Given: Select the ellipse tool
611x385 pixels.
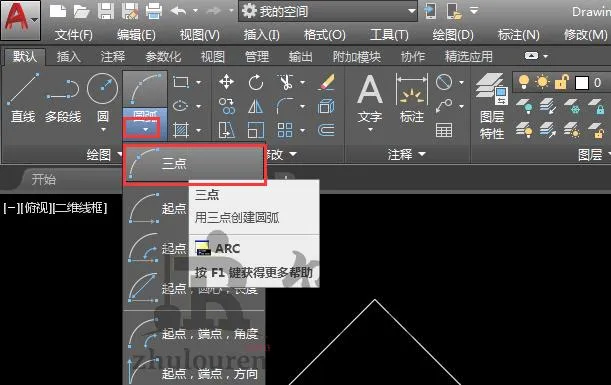Looking at the screenshot, I should click(180, 106).
